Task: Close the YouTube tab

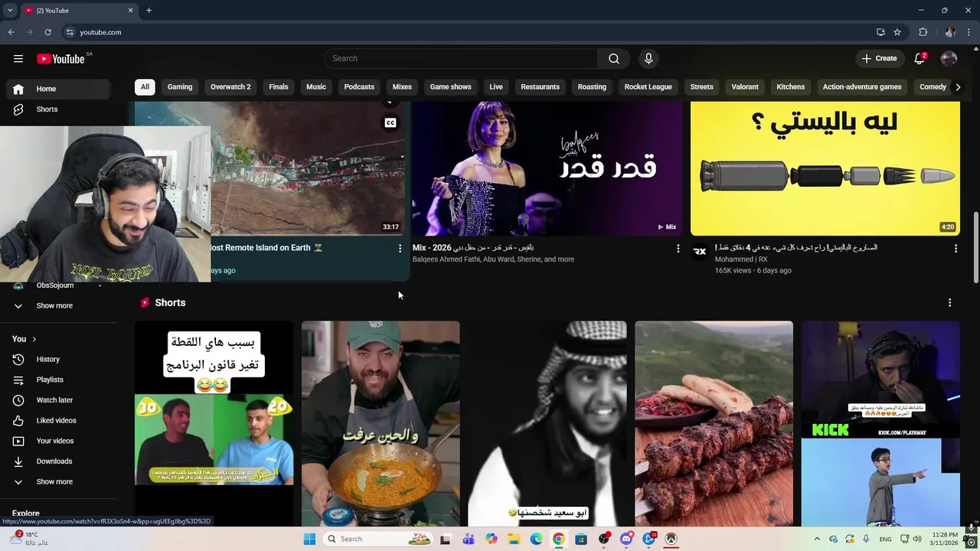Action: tap(130, 10)
